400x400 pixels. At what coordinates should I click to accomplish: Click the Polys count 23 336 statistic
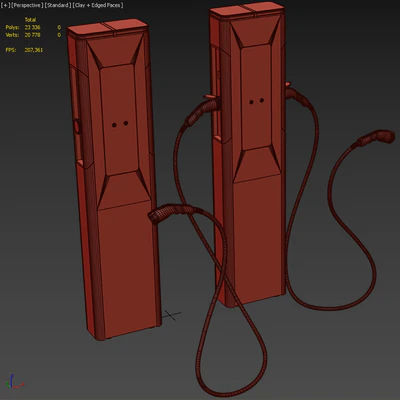(x=32, y=27)
